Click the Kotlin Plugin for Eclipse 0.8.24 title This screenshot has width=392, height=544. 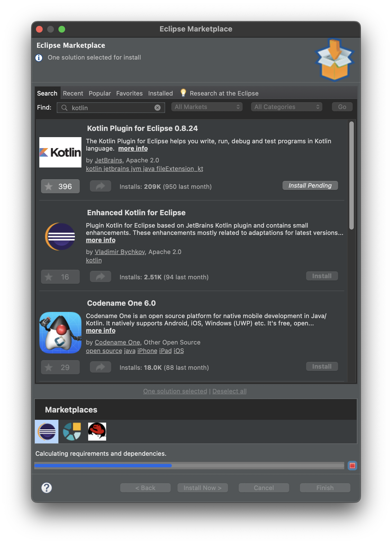pos(142,128)
